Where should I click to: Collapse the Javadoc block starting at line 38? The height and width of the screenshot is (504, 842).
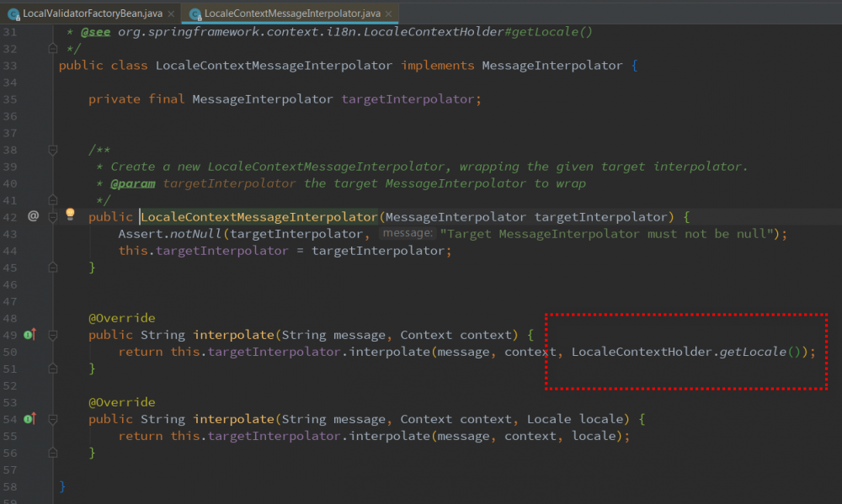[52, 150]
